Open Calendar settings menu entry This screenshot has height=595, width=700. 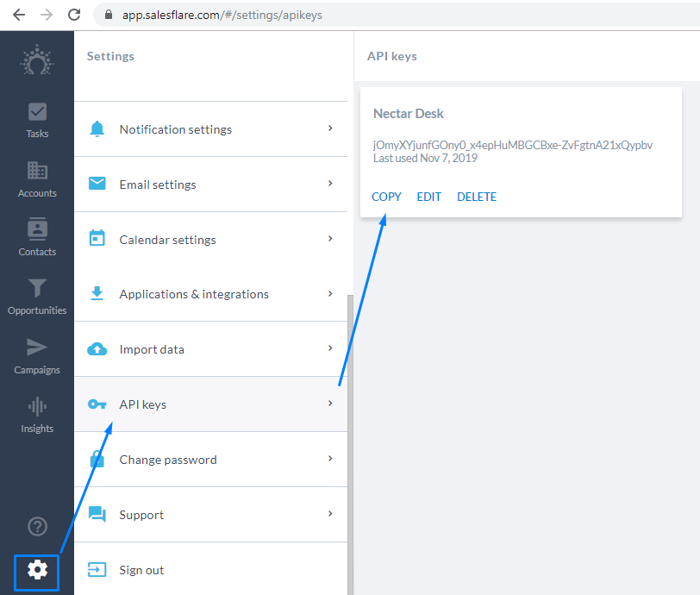tap(210, 240)
